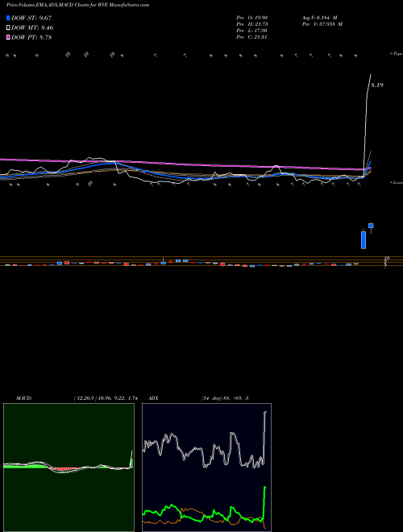The height and width of the screenshot is (532, 403).
Task: Click the 'Pre O: 19.90' value
Action: [252, 18]
